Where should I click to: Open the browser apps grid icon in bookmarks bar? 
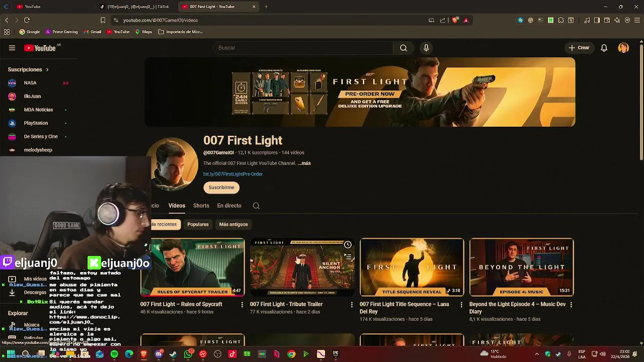tap(7, 32)
